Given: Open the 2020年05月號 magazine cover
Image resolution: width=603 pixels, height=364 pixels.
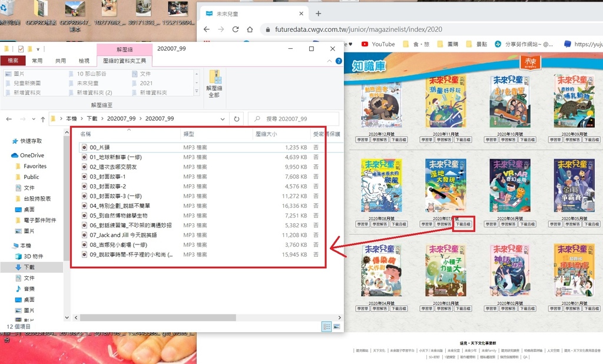Looking at the screenshot, I should coord(574,186).
